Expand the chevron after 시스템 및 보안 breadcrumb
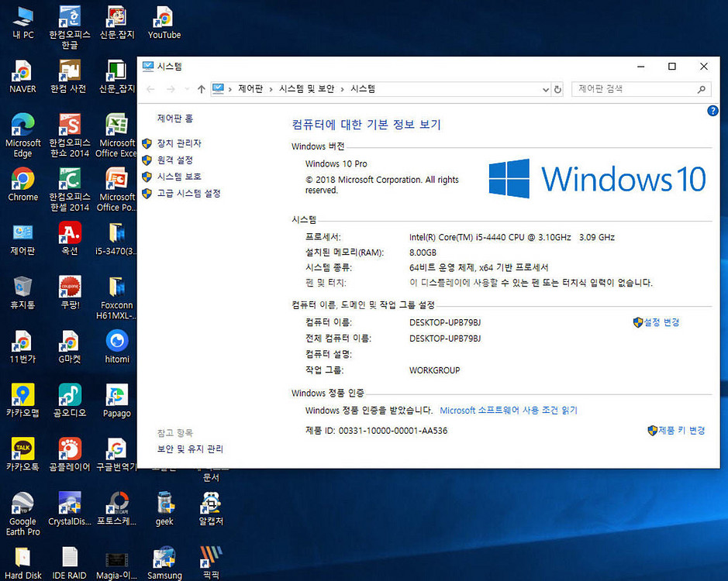Image resolution: width=728 pixels, height=581 pixels. pyautogui.click(x=342, y=89)
